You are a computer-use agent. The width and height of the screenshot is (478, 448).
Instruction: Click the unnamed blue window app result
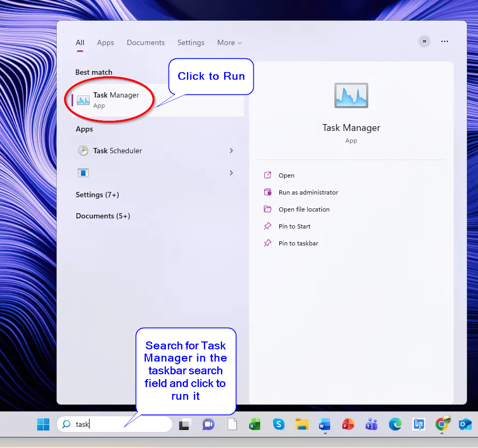click(83, 173)
